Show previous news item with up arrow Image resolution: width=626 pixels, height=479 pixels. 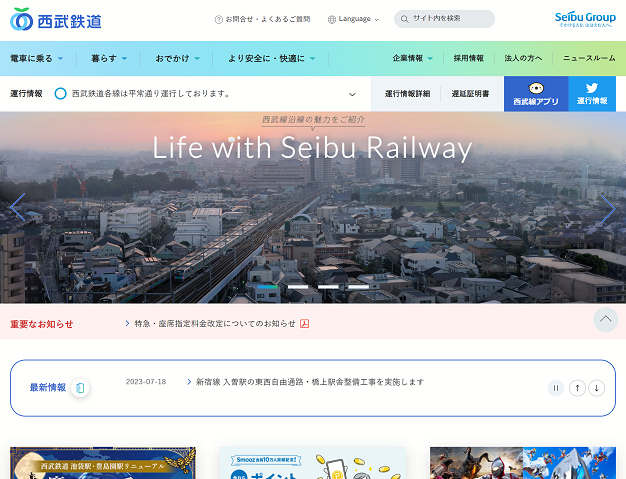coord(577,388)
